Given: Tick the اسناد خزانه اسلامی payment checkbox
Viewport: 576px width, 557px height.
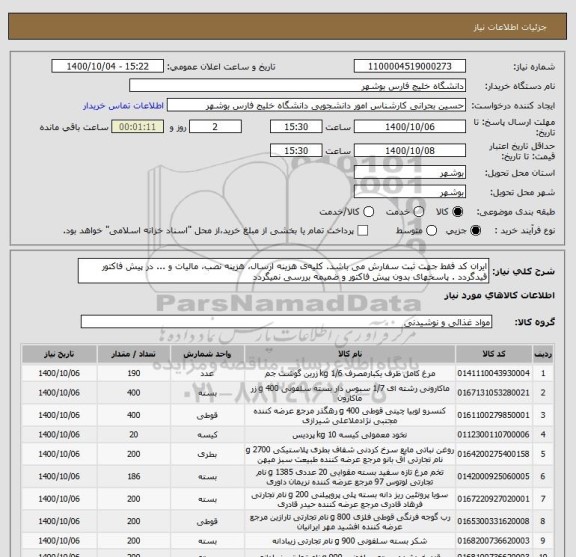Looking at the screenshot, I should pyautogui.click(x=363, y=231).
